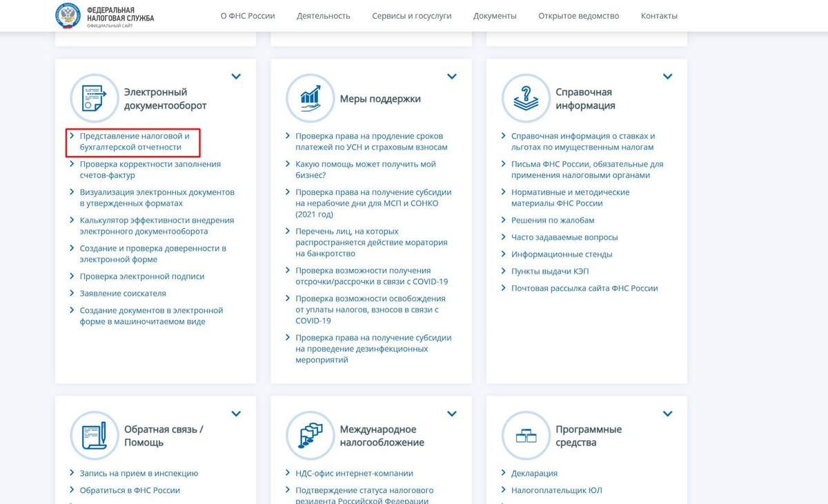The width and height of the screenshot is (828, 504).
Task: Click the Меры поддержки card heading
Action: click(x=380, y=99)
